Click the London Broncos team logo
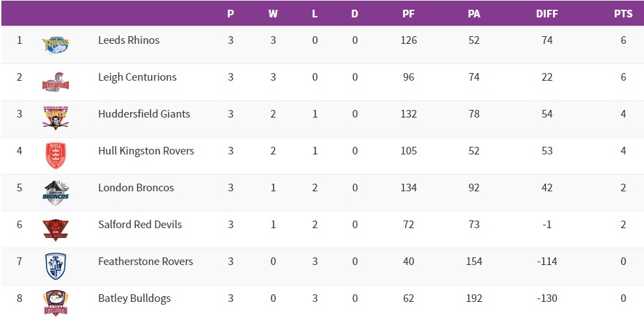The width and height of the screenshot is (644, 320). 55,191
